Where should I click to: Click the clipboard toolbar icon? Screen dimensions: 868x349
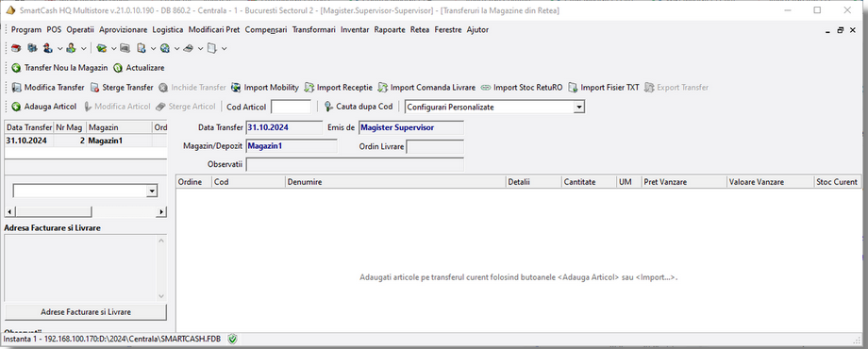tap(142, 49)
